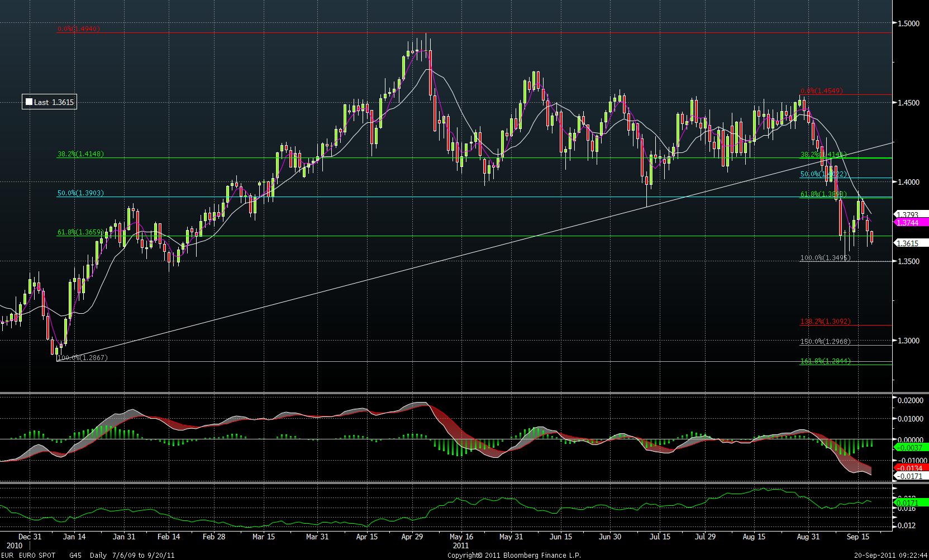Click the 161.8%(1.2844) extension label
The height and width of the screenshot is (560, 929).
[x=825, y=361]
